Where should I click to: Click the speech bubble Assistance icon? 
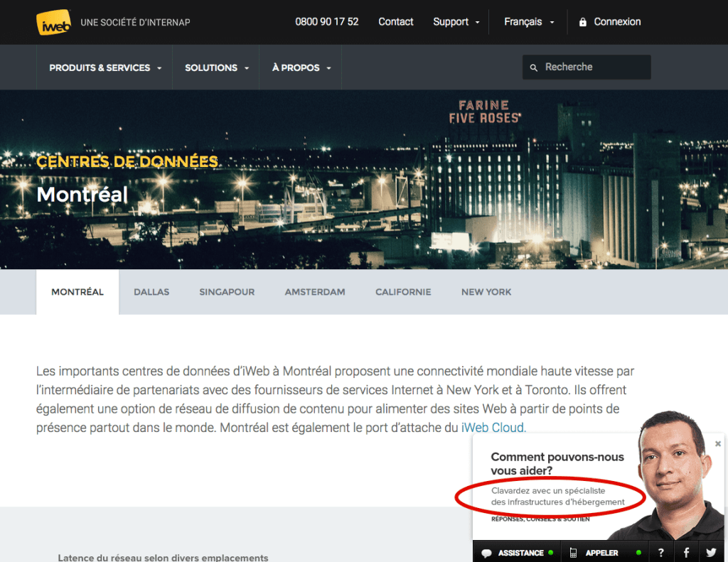tap(486, 553)
